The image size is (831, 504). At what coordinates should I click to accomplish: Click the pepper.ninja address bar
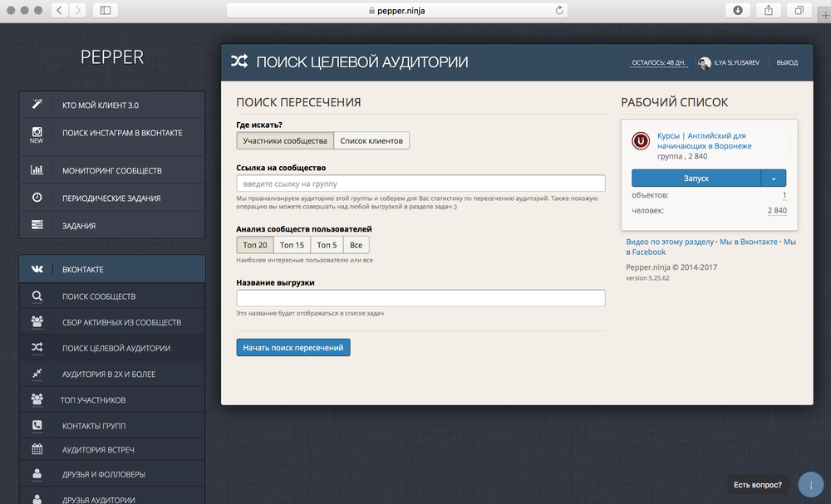pyautogui.click(x=397, y=10)
